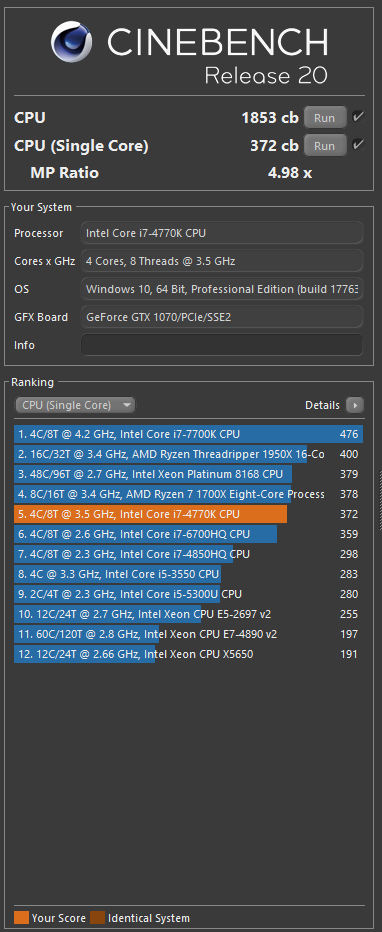Click the empty Info text field

pos(222,345)
